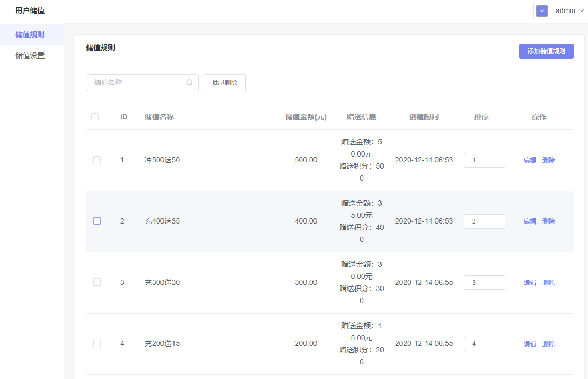Check the box for the 冲500送50 row
The image size is (588, 379).
point(97,160)
